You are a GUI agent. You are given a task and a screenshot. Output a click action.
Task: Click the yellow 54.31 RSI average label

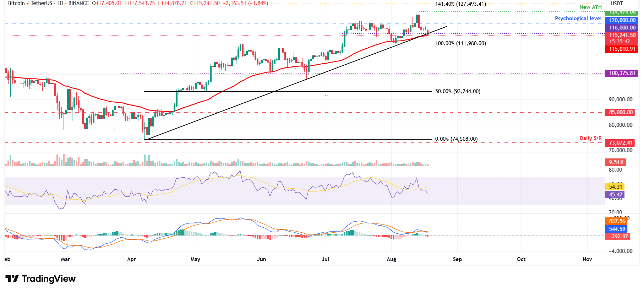[615, 187]
